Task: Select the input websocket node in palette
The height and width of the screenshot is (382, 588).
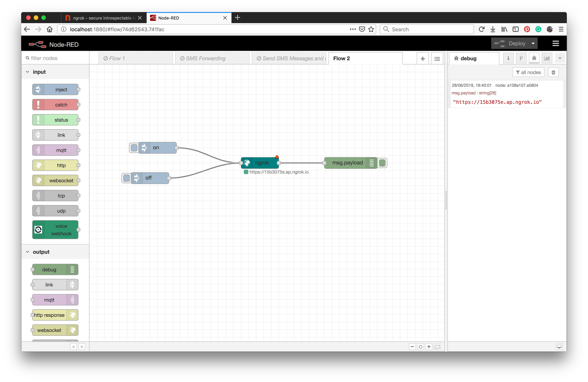Action: [x=55, y=180]
